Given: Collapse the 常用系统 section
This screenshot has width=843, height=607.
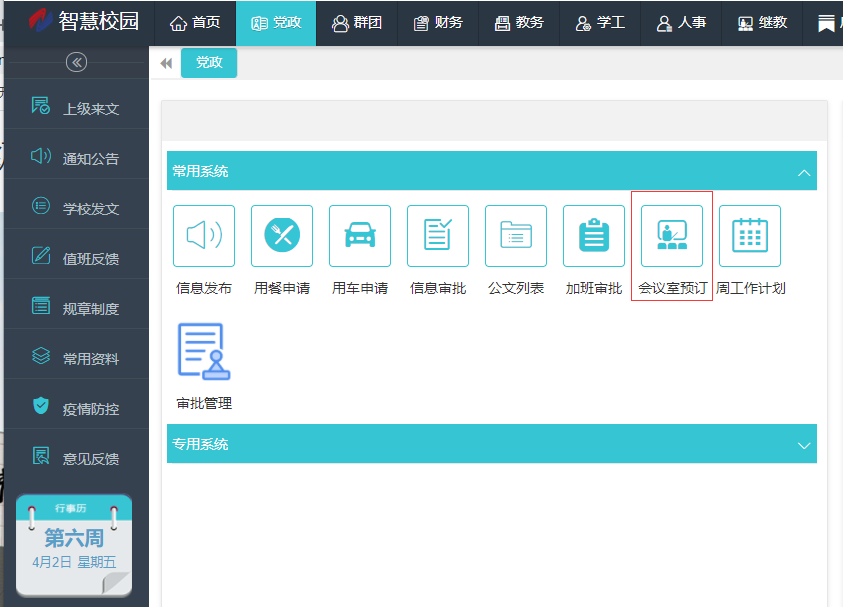Looking at the screenshot, I should 804,172.
